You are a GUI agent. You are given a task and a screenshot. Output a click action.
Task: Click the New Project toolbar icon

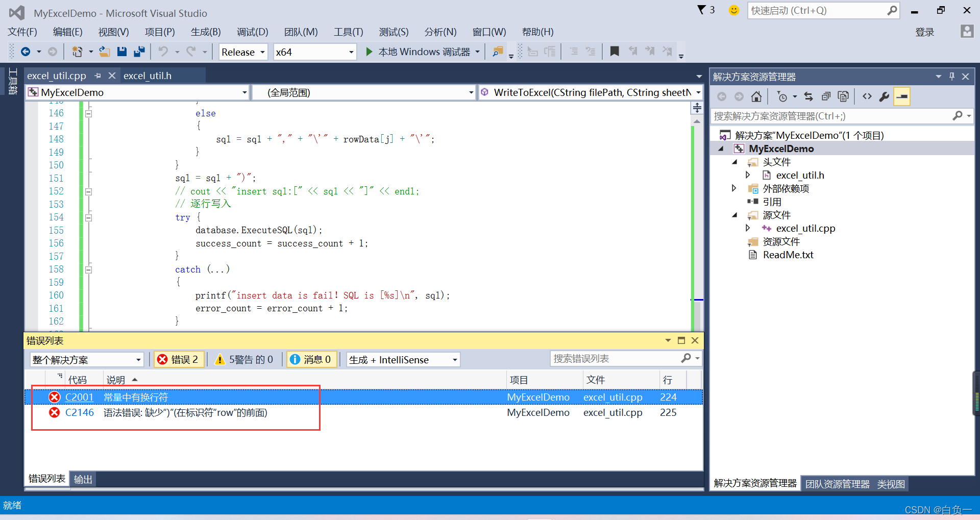pyautogui.click(x=77, y=52)
